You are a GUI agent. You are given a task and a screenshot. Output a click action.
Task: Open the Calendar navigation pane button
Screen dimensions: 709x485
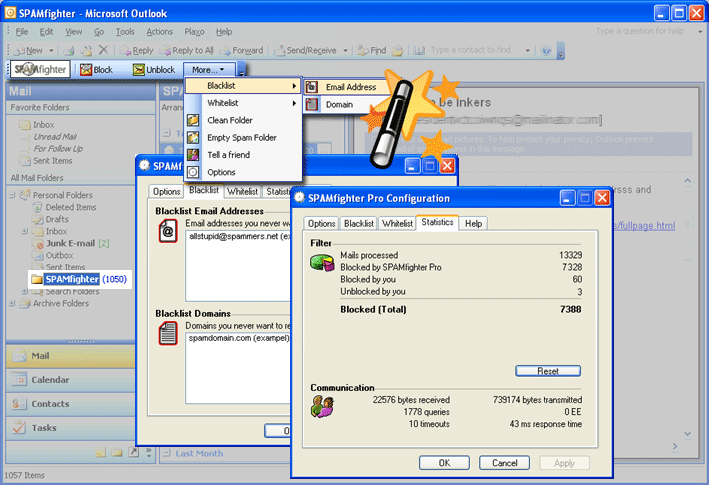(71, 380)
